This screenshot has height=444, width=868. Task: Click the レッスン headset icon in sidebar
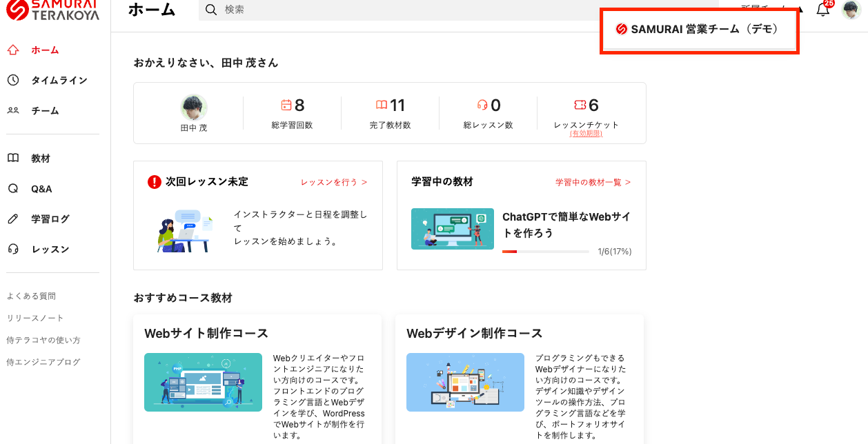coord(13,250)
